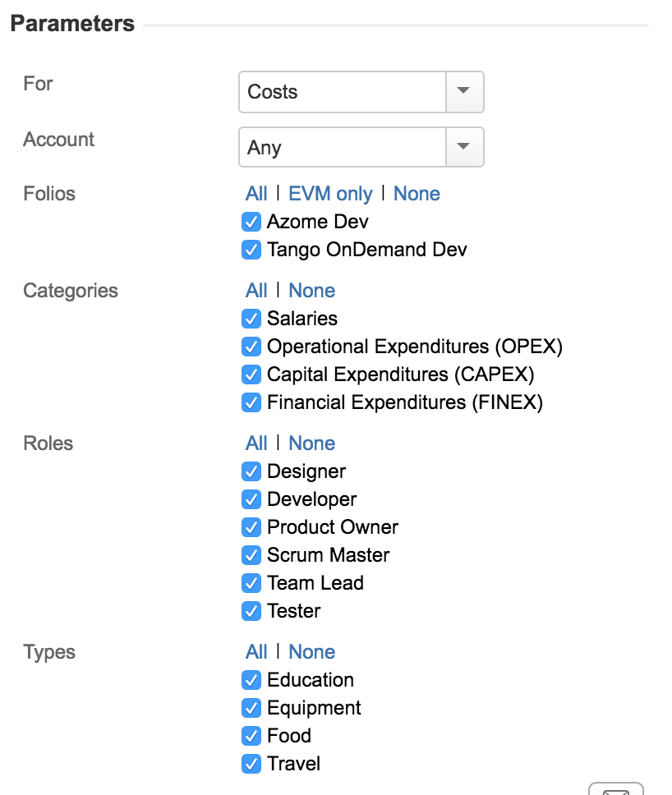Open the For dropdown showing Costs
Screen dimensions: 672x795
[463, 92]
